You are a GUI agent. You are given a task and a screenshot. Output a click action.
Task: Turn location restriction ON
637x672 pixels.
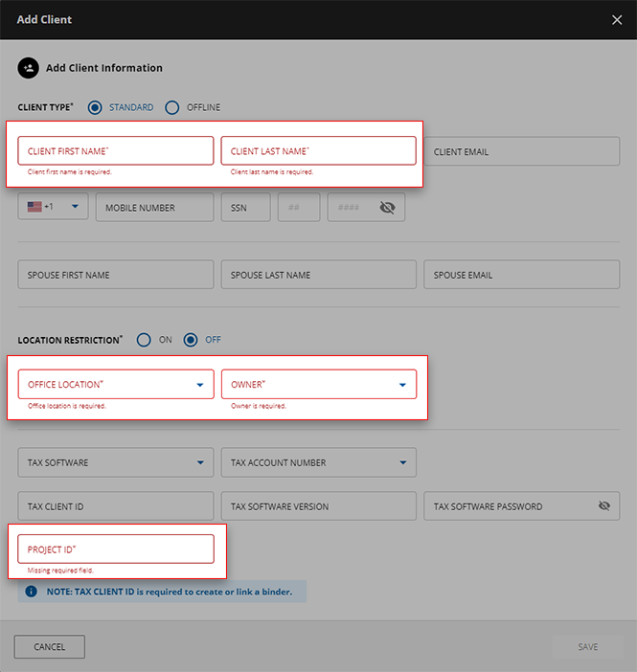[144, 340]
